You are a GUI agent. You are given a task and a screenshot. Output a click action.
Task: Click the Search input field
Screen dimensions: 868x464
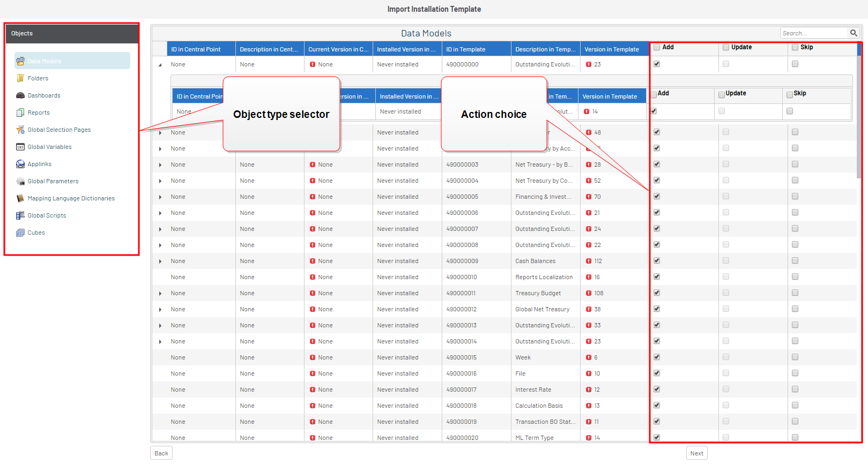pyautogui.click(x=813, y=33)
